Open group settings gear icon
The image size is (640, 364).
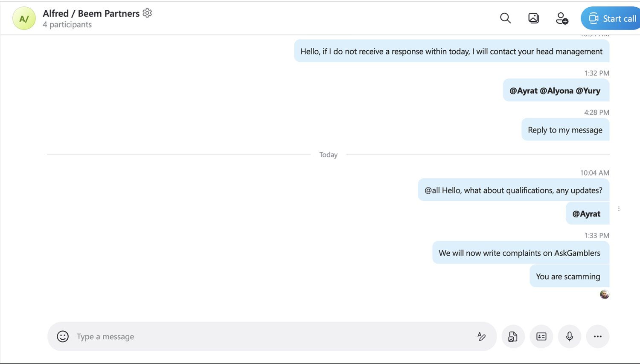click(x=148, y=13)
